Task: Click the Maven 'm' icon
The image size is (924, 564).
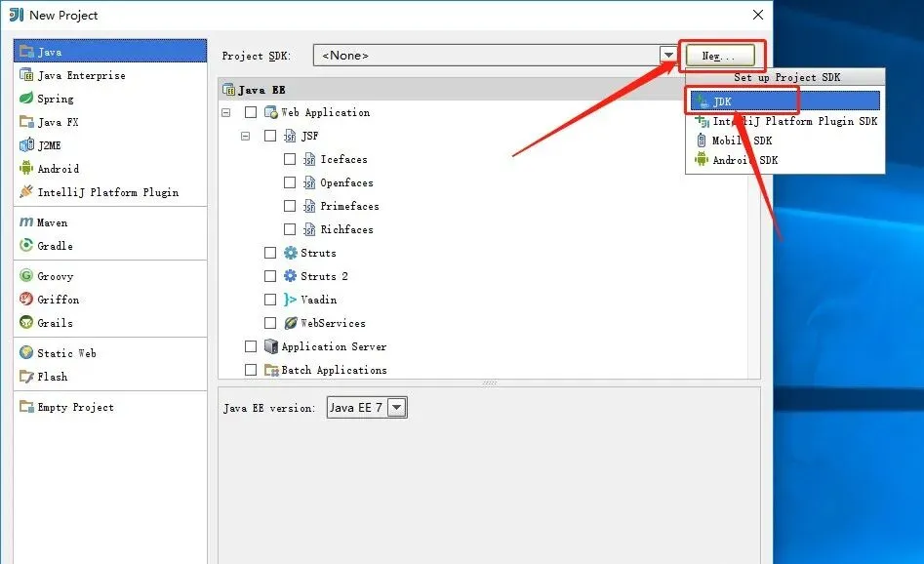Action: coord(26,222)
